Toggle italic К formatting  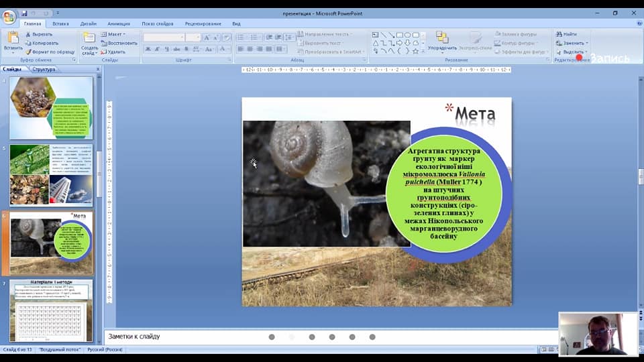[158, 49]
